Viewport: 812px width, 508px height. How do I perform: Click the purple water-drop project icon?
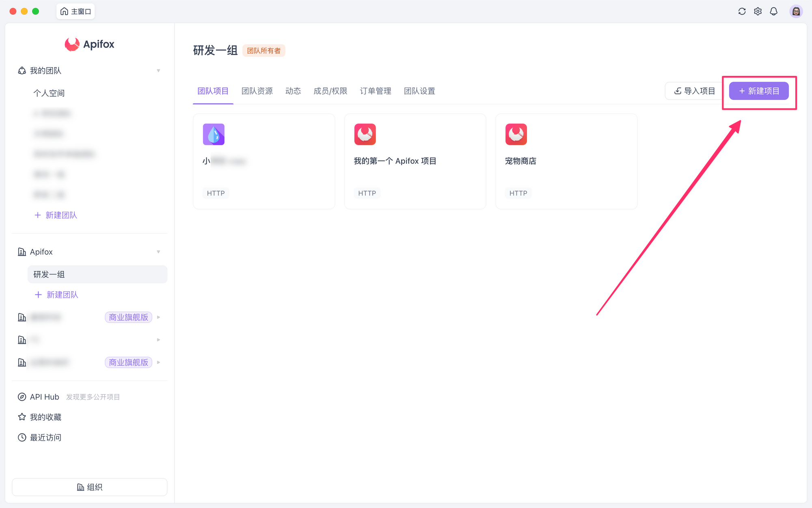tap(214, 135)
